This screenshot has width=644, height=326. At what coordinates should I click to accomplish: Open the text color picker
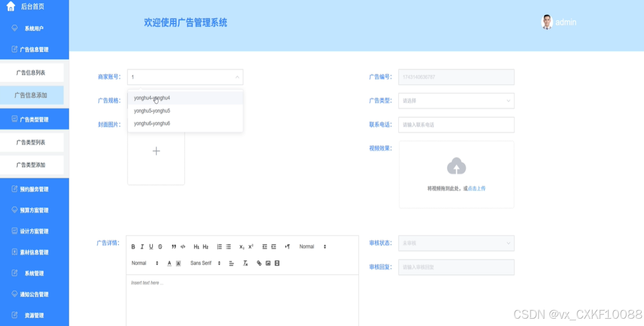coord(169,263)
